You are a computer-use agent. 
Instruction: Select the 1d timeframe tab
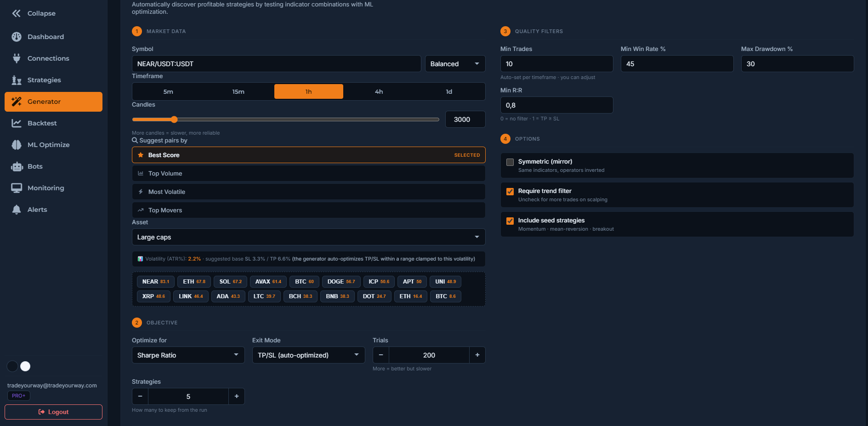click(449, 91)
